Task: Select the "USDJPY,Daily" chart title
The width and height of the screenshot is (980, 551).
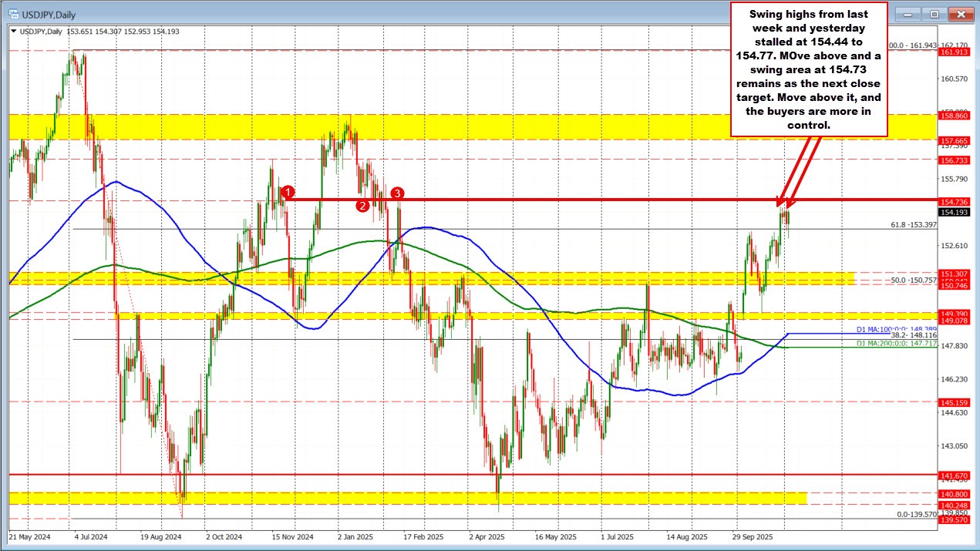Action: (x=50, y=14)
